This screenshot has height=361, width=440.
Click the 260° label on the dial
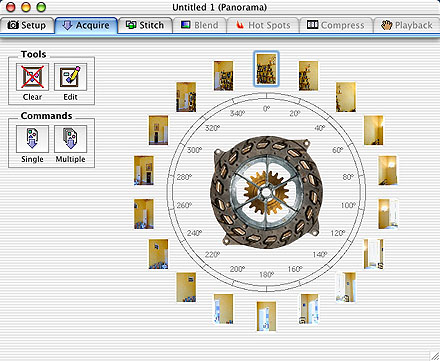click(x=184, y=205)
